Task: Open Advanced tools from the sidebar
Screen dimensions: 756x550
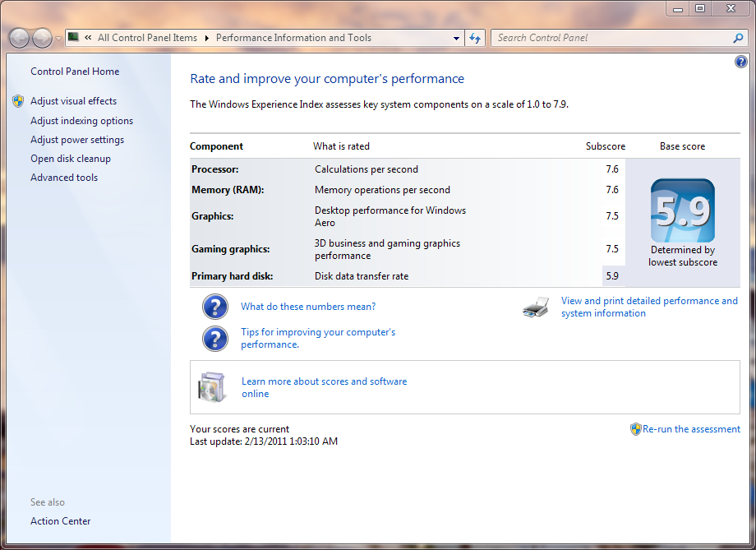Action: (64, 178)
